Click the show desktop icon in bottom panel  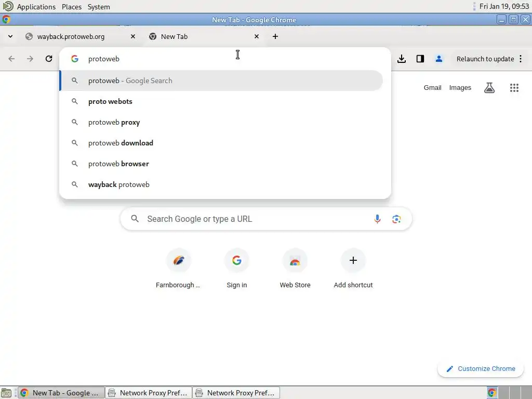point(6,393)
